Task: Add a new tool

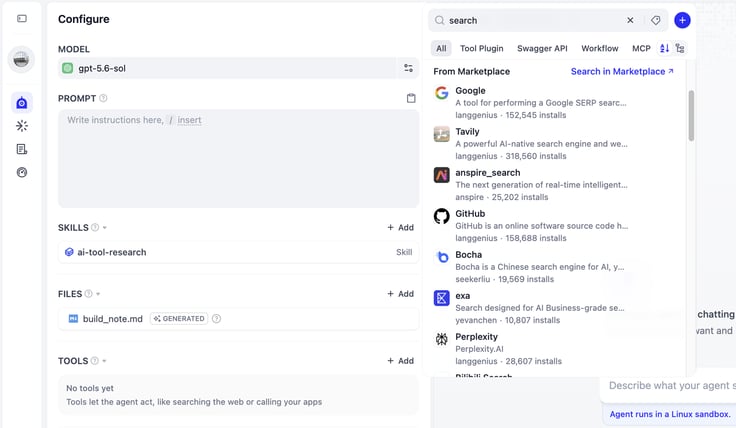Action: tap(400, 360)
